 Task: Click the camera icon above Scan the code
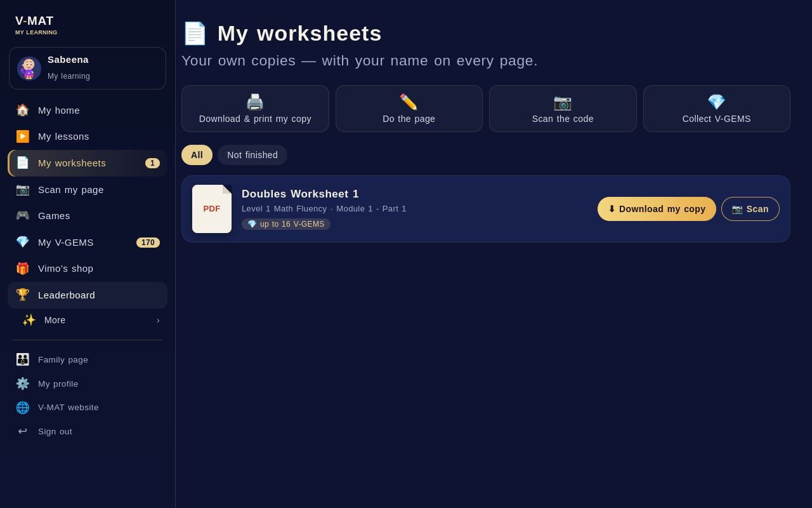pos(563,102)
